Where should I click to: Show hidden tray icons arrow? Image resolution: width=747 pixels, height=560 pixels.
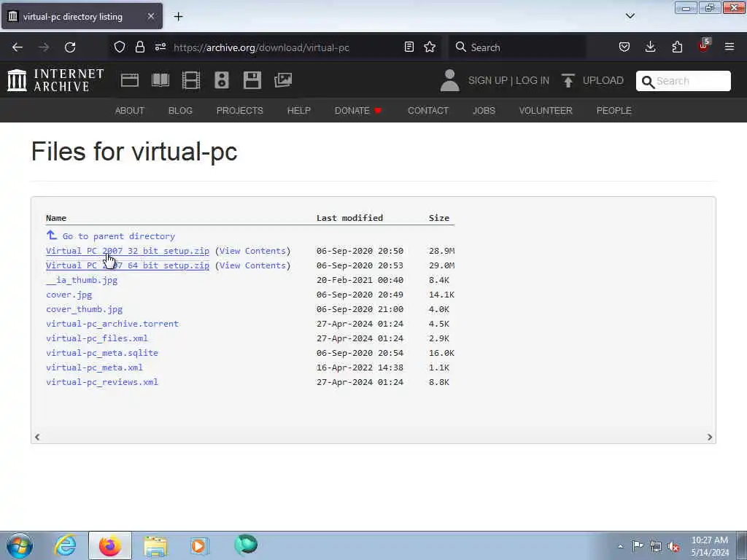[620, 546]
